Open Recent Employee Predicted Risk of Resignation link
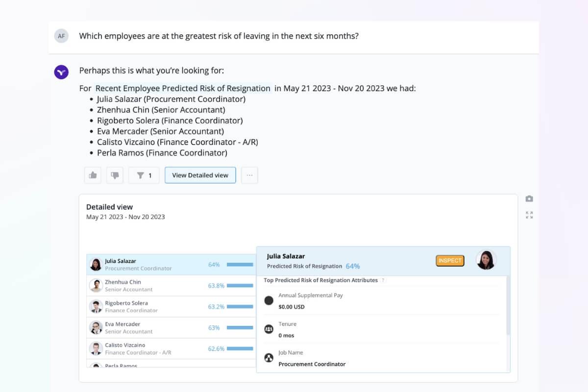This screenshot has width=588, height=392. pos(183,89)
